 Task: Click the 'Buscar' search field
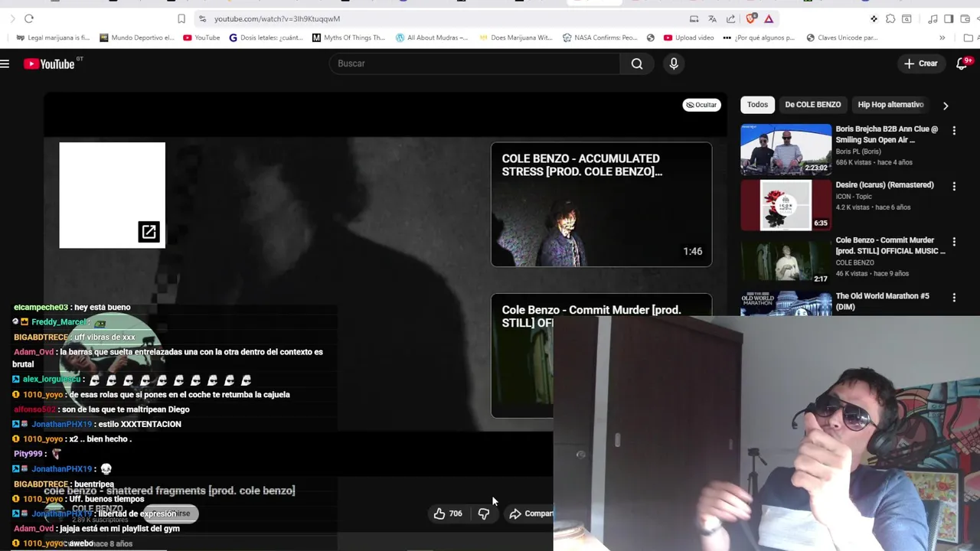pos(475,64)
